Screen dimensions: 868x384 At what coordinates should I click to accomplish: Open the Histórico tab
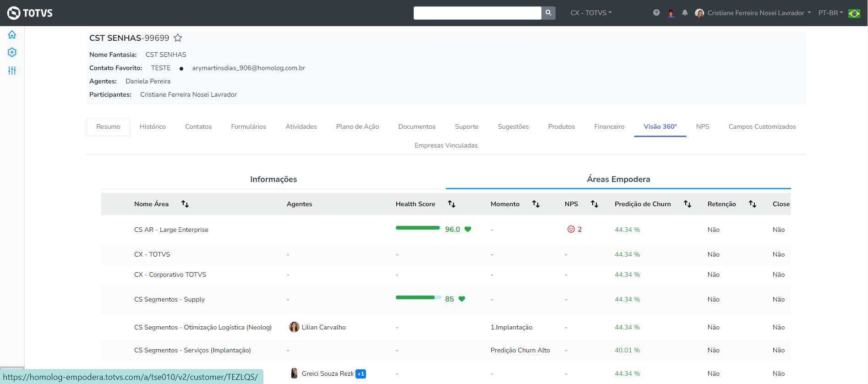coord(153,127)
